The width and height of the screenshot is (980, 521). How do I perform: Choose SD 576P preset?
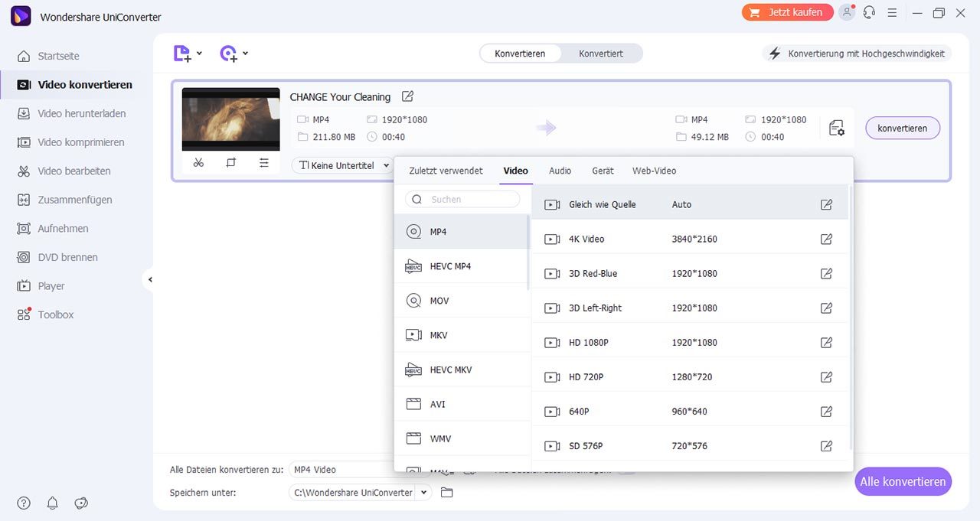point(689,445)
